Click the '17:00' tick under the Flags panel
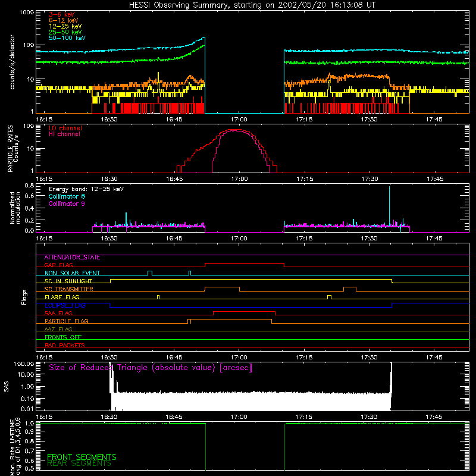476x476 pixels. (239, 358)
